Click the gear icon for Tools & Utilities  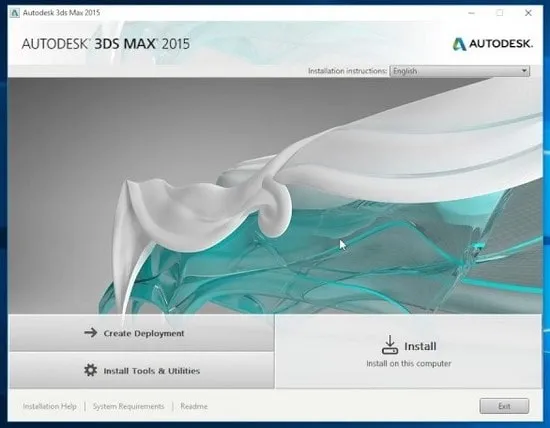click(x=90, y=370)
